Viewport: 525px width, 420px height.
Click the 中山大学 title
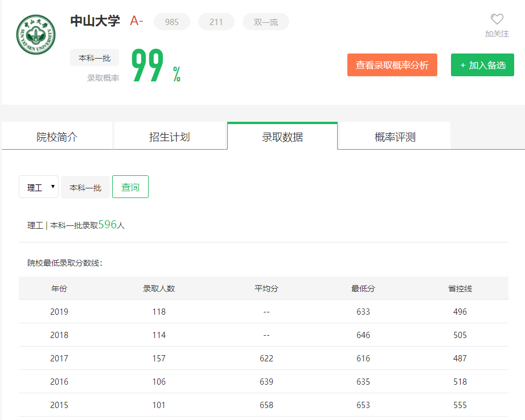95,21
